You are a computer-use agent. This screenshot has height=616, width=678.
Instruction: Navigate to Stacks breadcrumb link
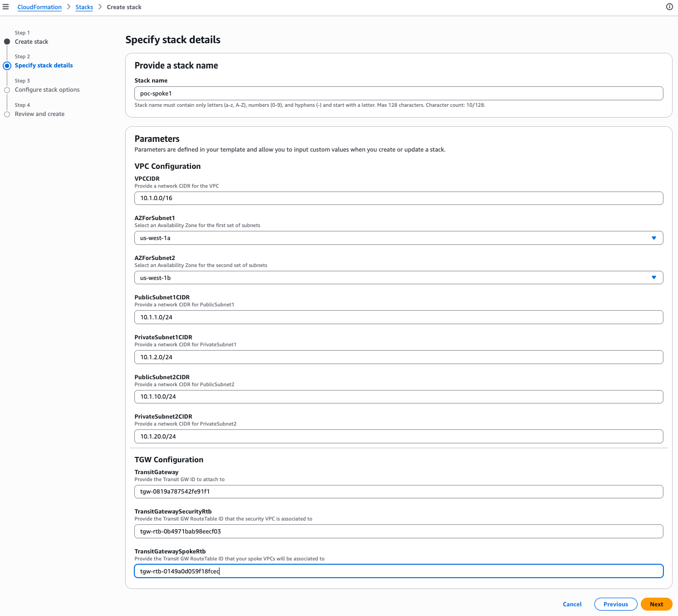point(84,7)
